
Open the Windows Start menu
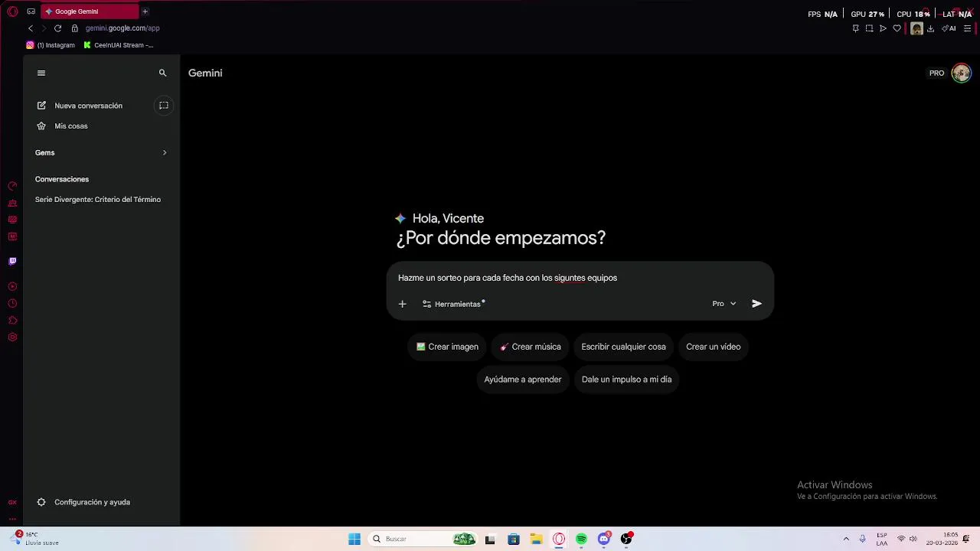click(x=354, y=539)
